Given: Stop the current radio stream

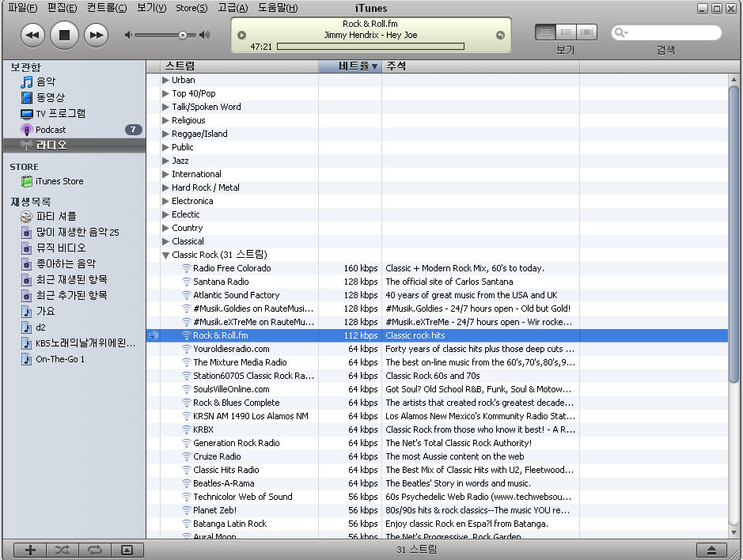Looking at the screenshot, I should tap(64, 35).
